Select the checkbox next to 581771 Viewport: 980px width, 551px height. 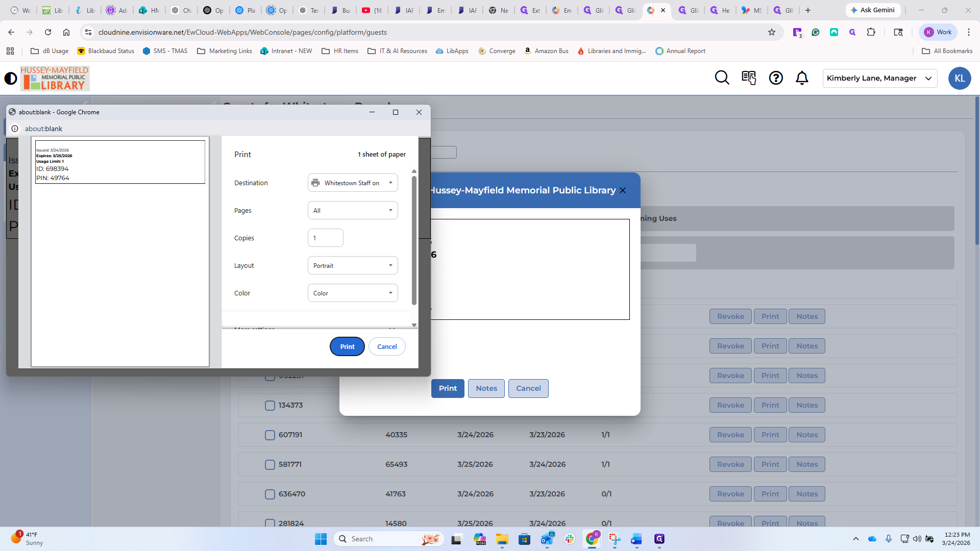[270, 464]
